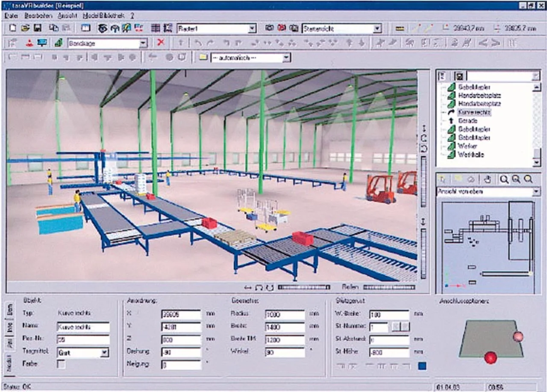Toggle the grid display icon beside Raster dropdown
The image size is (547, 392).
pos(156,29)
